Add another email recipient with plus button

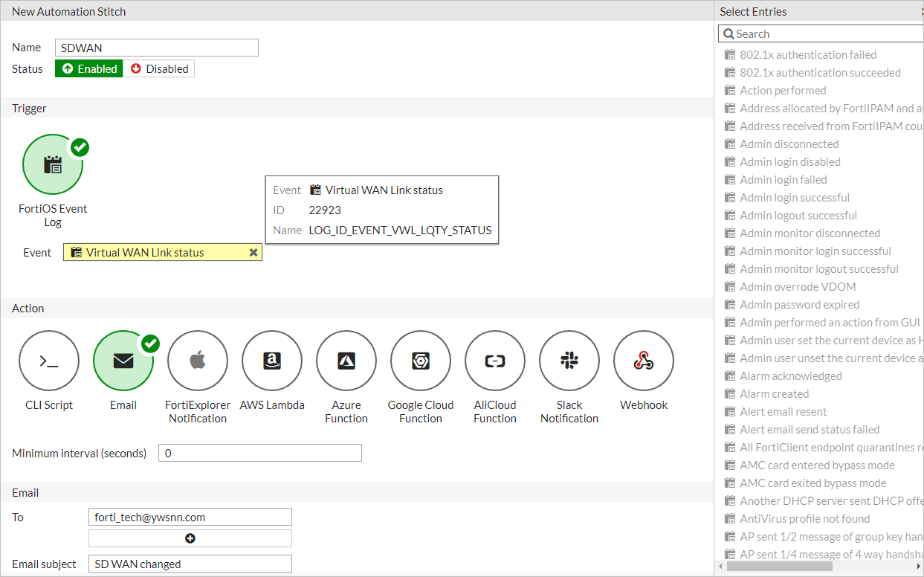pos(190,538)
